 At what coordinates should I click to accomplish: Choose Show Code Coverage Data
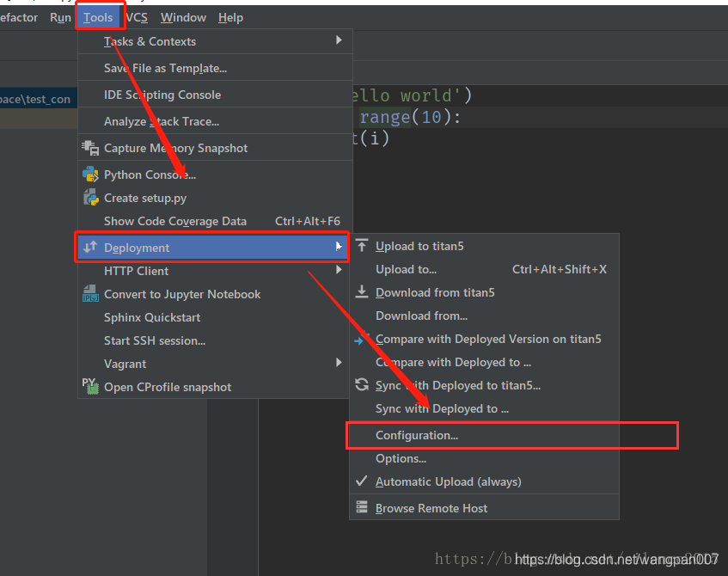(x=215, y=221)
